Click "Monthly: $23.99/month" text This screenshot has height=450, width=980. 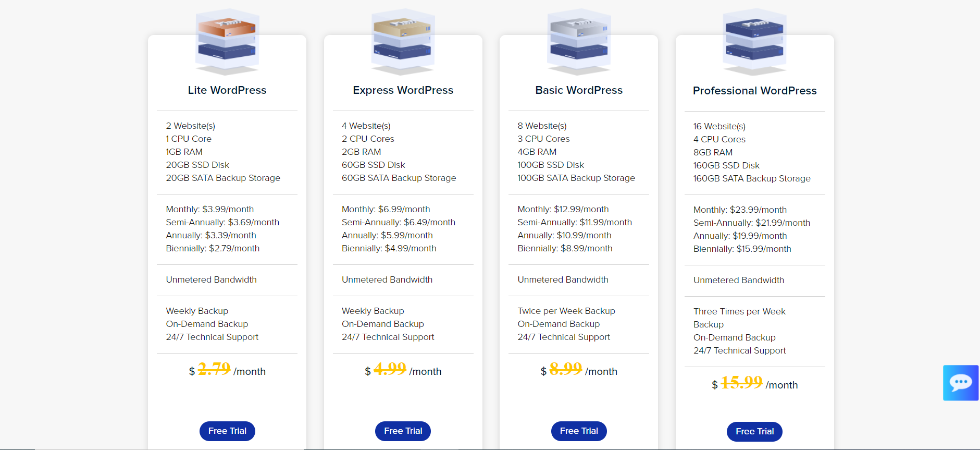(x=740, y=210)
